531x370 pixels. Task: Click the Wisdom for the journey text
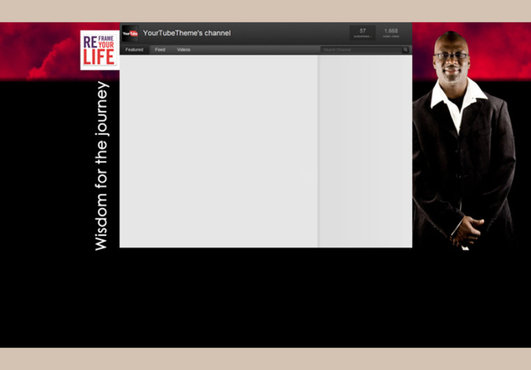101,166
